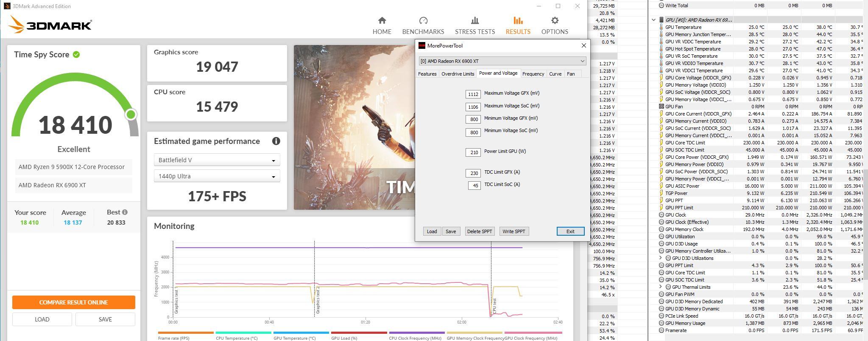868x341 pixels.
Task: Click the GPU Memory Usage sensor icon
Action: point(661,323)
